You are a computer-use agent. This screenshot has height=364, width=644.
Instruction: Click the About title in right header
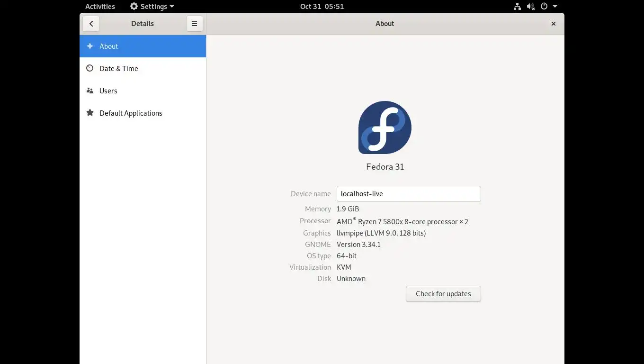tap(385, 24)
